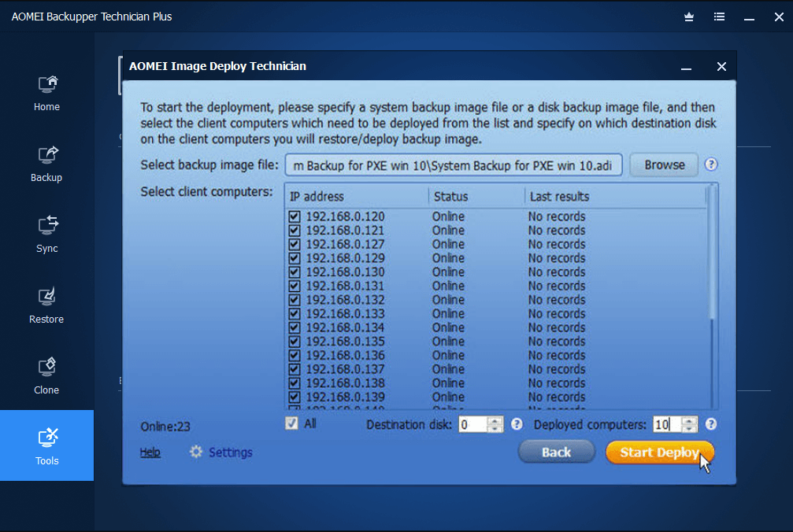This screenshot has width=793, height=532.
Task: Uncheck client 192.168.0.130
Action: point(295,272)
